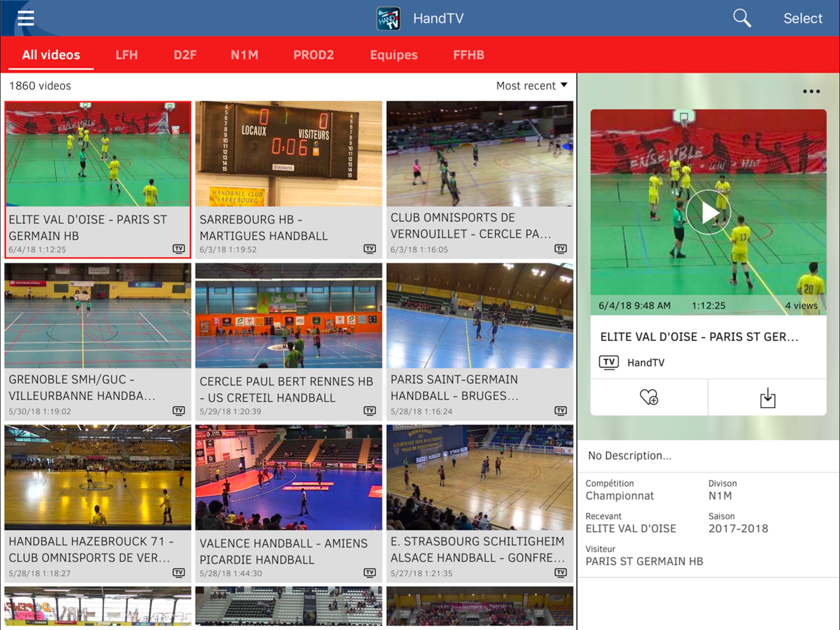The width and height of the screenshot is (840, 630).
Task: Tap TV icon on Sarrebourg HB video card
Action: 370,249
